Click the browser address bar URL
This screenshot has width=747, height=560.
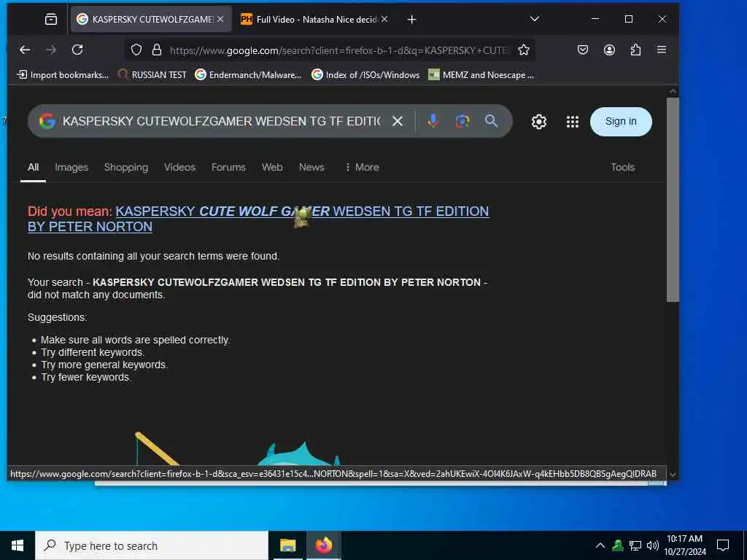point(338,50)
